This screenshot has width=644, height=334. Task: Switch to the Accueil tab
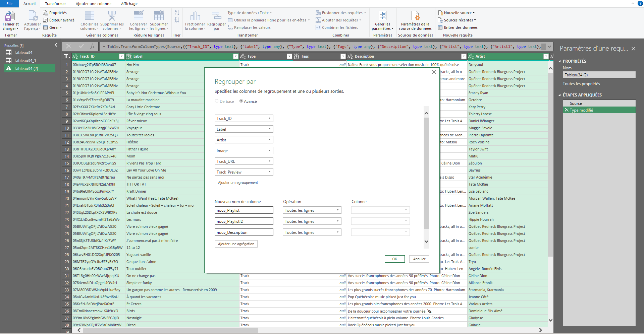pos(30,4)
